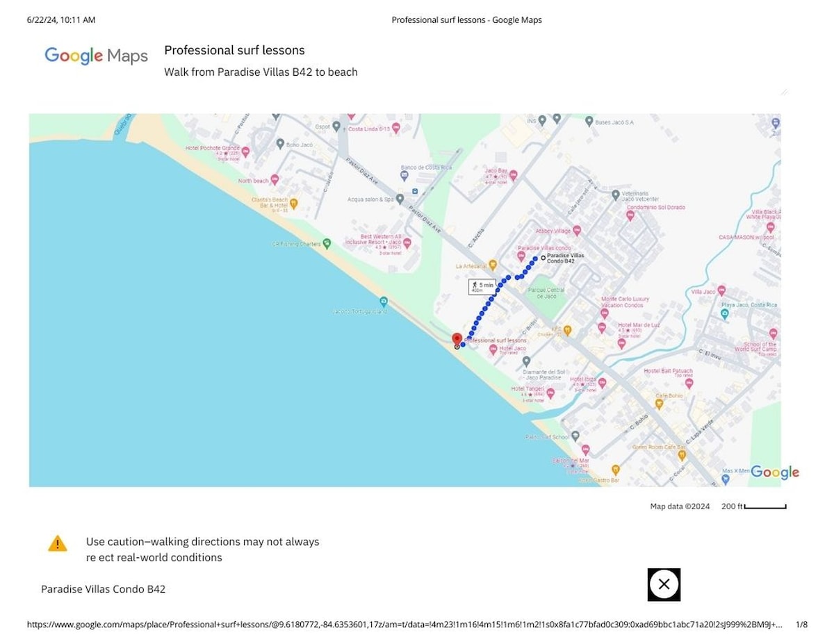Click the Google Maps logo
This screenshot has height=644, width=834.
96,56
